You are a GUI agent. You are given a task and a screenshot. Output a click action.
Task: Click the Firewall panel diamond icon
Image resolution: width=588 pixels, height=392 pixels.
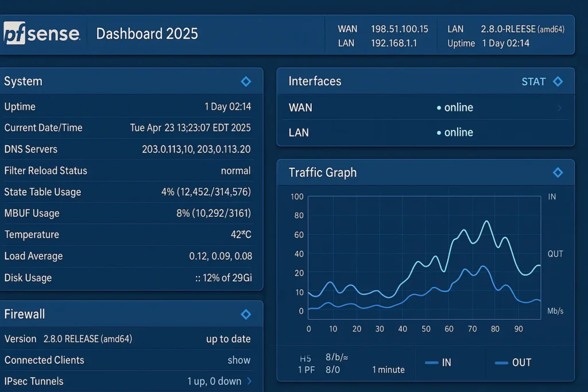246,314
